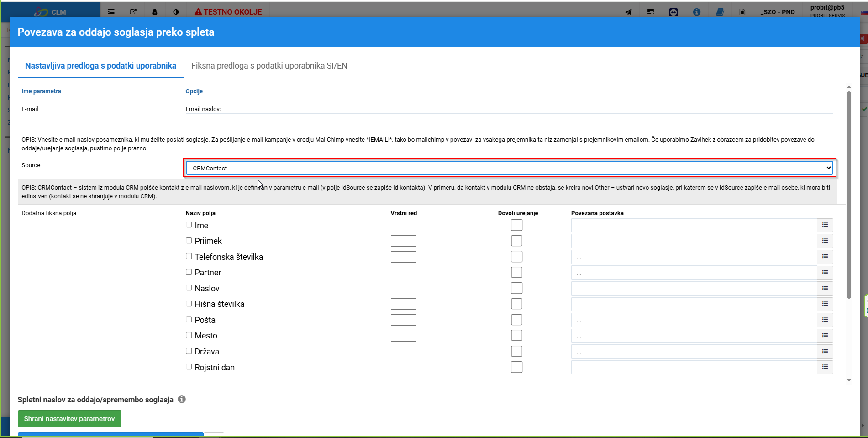
Task: Click the document page icon in the top bar
Action: point(742,12)
